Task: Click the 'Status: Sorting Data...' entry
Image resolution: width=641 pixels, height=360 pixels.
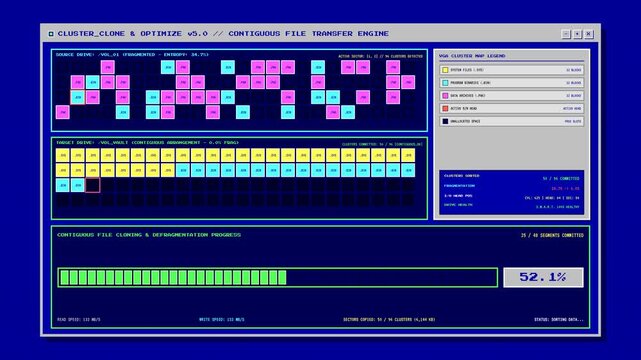Action: click(559, 320)
